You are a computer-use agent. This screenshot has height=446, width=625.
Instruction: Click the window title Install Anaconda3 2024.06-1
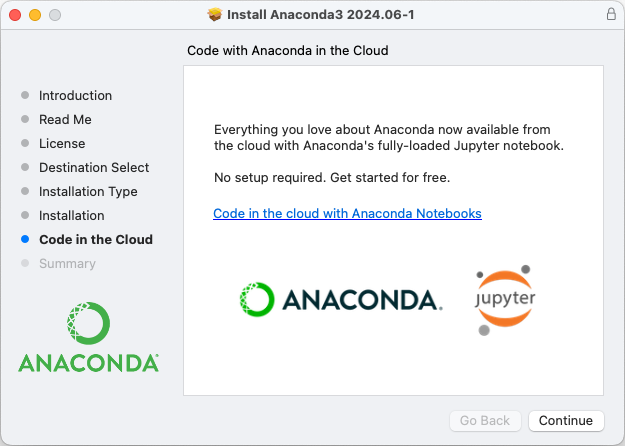pyautogui.click(x=321, y=15)
